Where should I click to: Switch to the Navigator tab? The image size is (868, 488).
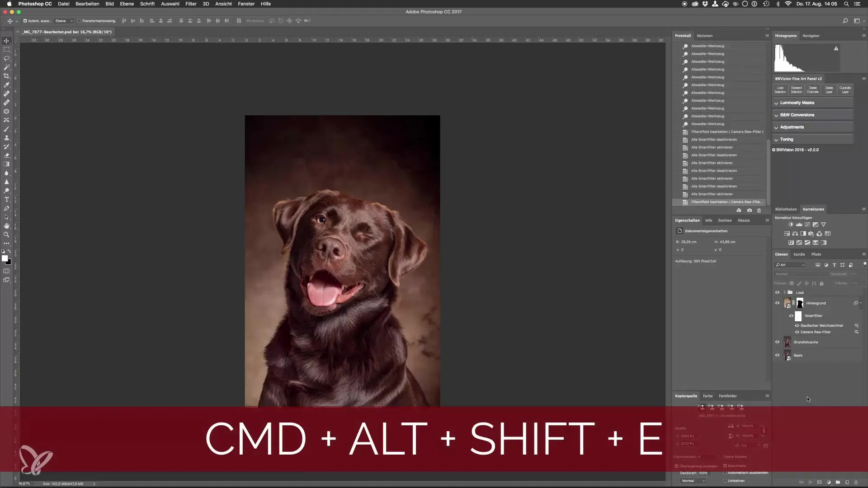coord(811,36)
